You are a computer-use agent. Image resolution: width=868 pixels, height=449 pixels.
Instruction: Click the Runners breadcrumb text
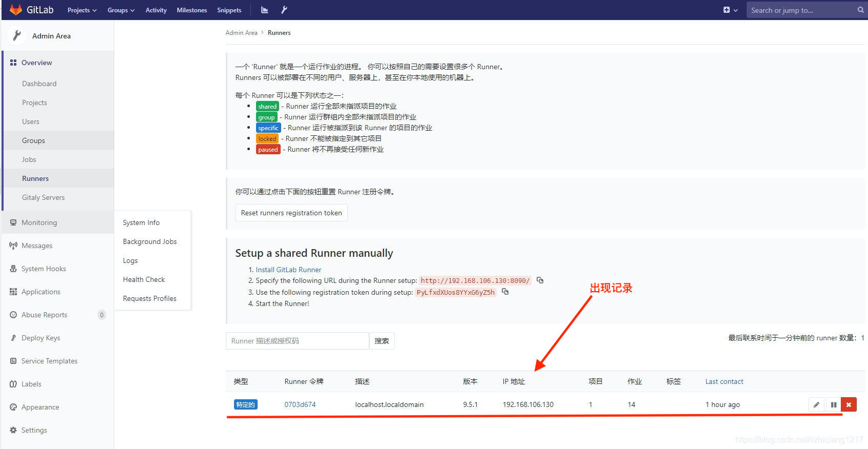[x=279, y=33]
